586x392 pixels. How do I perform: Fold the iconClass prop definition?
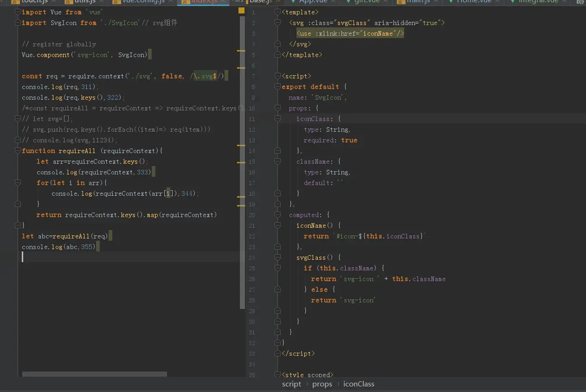(278, 119)
